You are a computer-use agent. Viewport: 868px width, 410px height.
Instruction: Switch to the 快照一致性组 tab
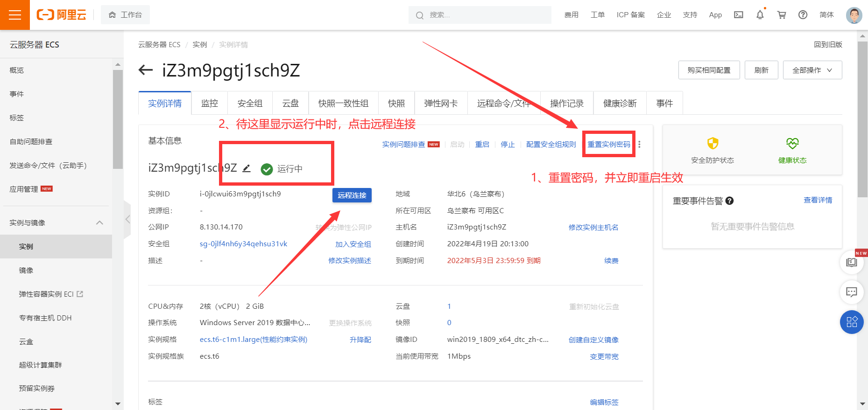(344, 103)
